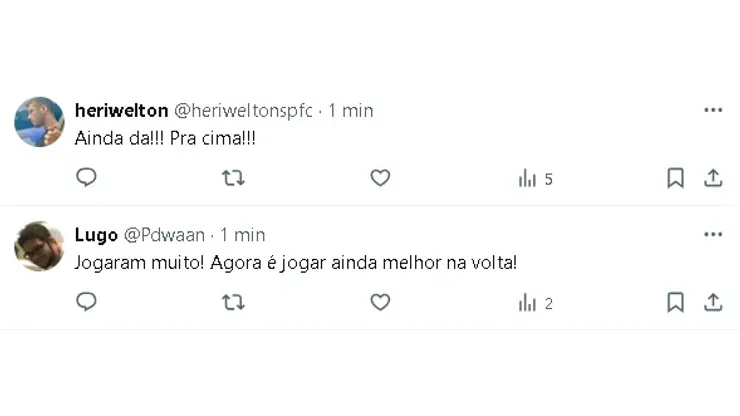Open Lugo's profile picture
Screen dimensions: 740x416
click(x=39, y=246)
